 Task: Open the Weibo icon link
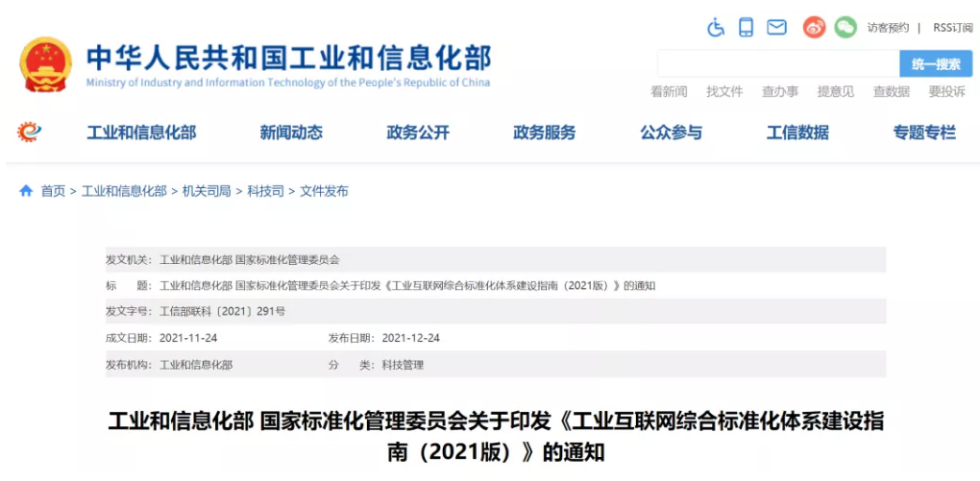pos(814,28)
